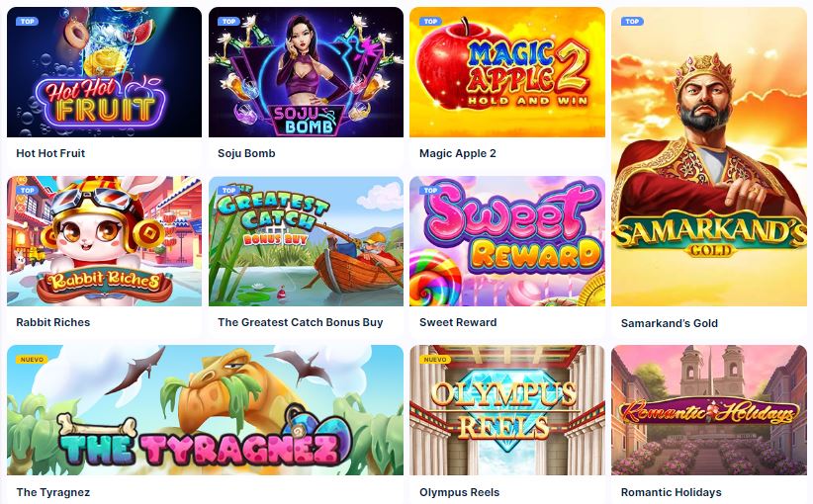Click the Hot Hot Fruit title text

[50, 153]
